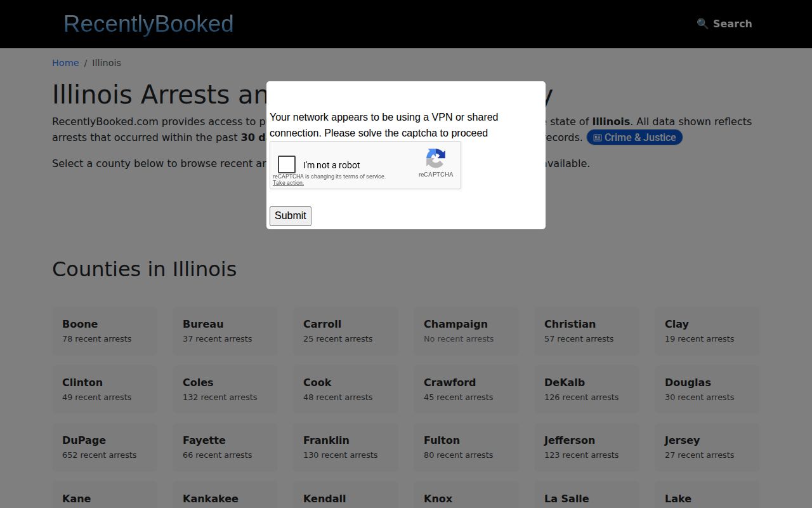This screenshot has height=508, width=812.
Task: Open Jefferson county arrests
Action: 587,447
